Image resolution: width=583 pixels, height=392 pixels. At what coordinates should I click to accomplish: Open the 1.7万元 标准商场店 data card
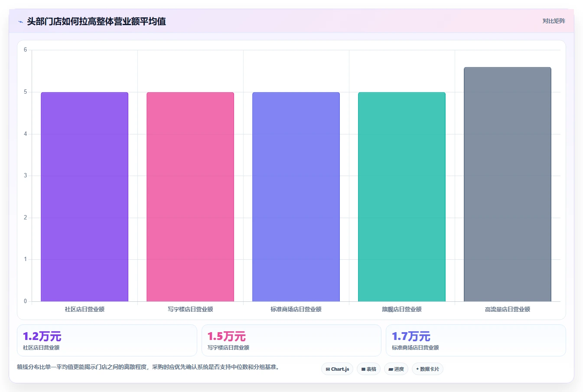point(476,340)
